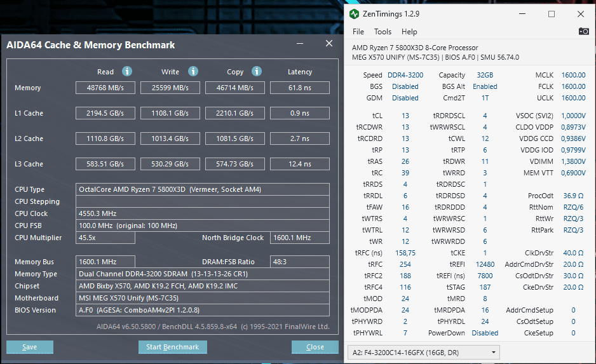596x364 pixels.
Task: Click the VSOC (SVI2) value 1,0000V
Action: tap(573, 116)
